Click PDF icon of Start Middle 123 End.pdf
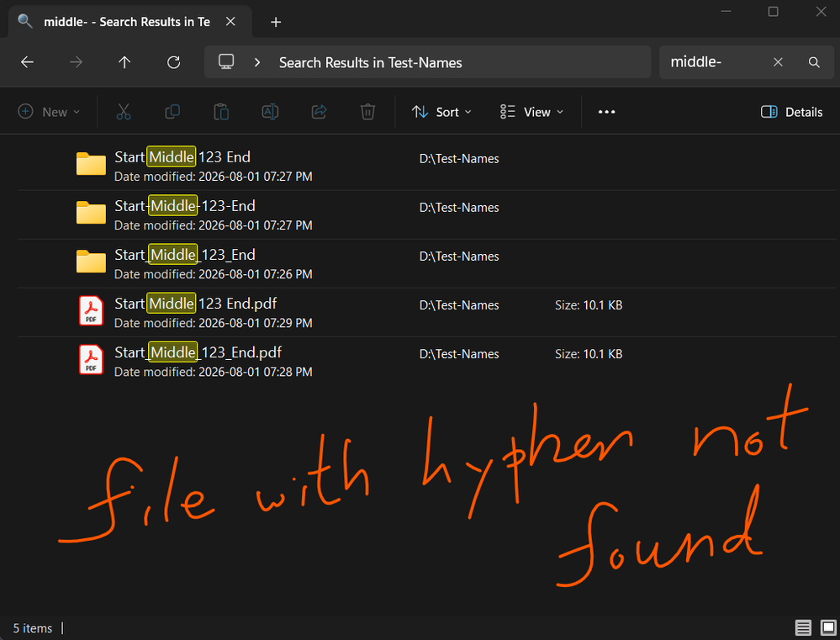Viewport: 840px width, 640px height. click(91, 311)
